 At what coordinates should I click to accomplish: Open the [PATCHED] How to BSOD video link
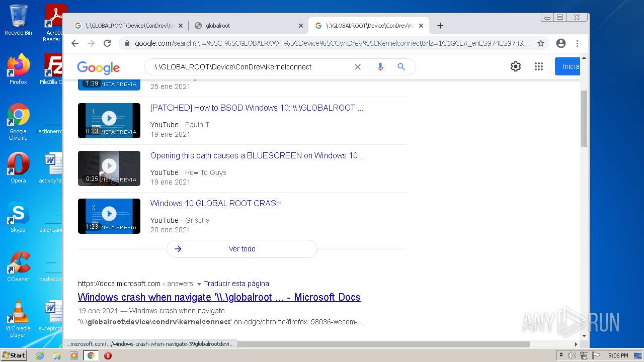pyautogui.click(x=257, y=108)
